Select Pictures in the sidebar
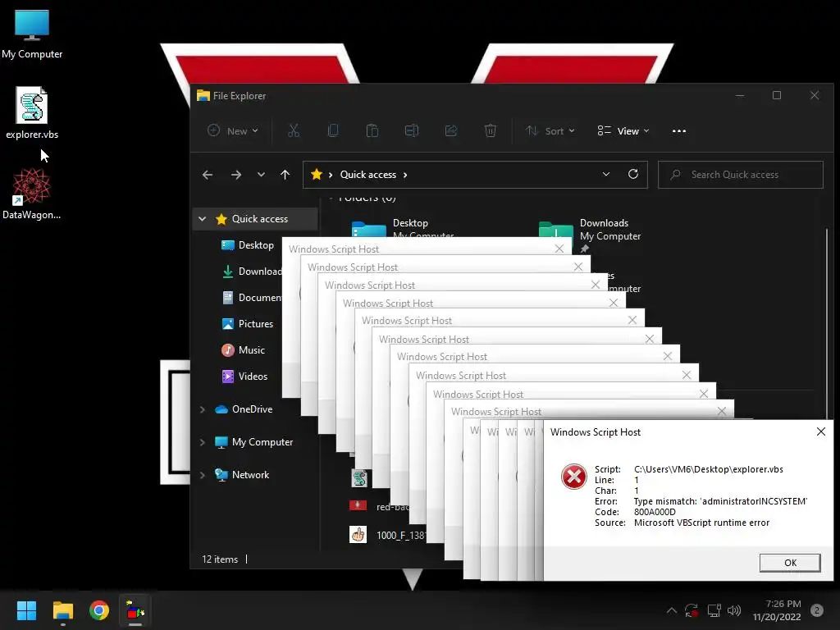Image resolution: width=840 pixels, height=630 pixels. tap(248, 323)
